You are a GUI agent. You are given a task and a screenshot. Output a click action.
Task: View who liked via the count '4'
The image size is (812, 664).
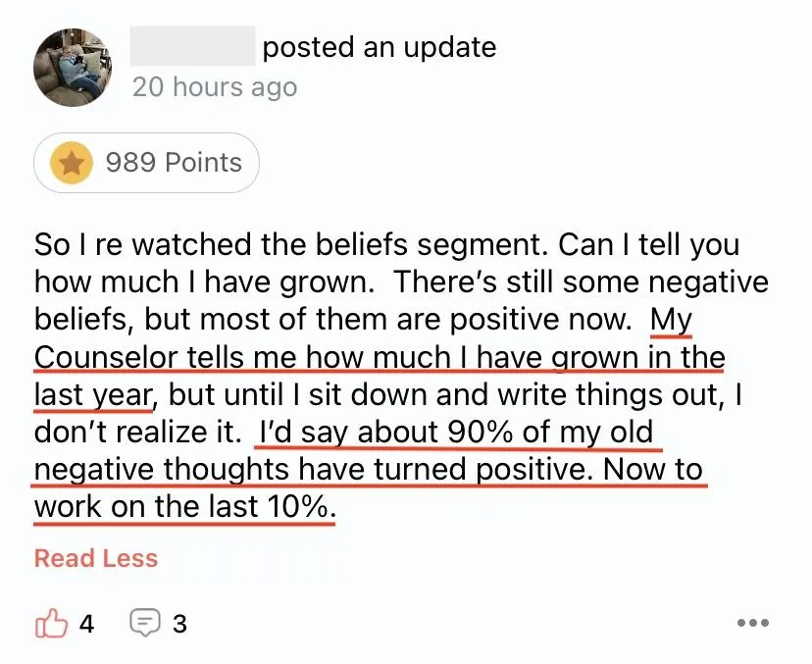tap(86, 624)
